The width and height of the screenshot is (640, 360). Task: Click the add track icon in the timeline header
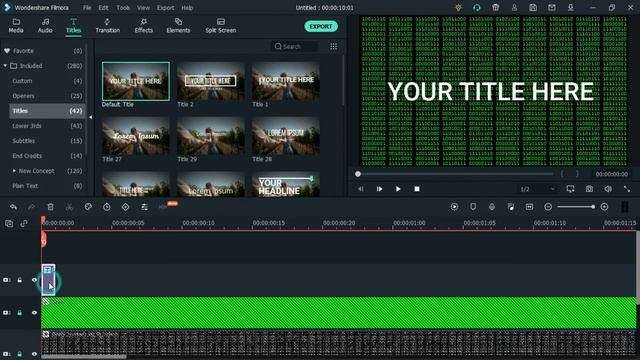[9, 223]
